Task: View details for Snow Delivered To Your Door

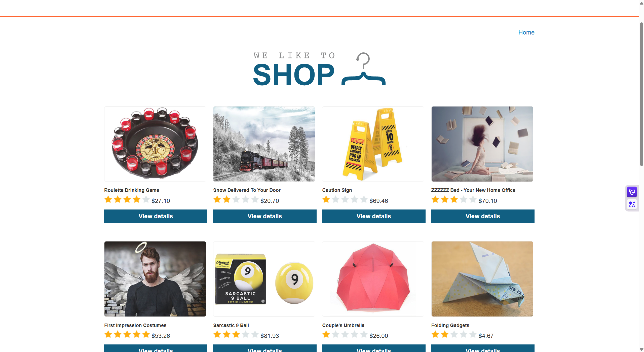Action: pyautogui.click(x=265, y=216)
